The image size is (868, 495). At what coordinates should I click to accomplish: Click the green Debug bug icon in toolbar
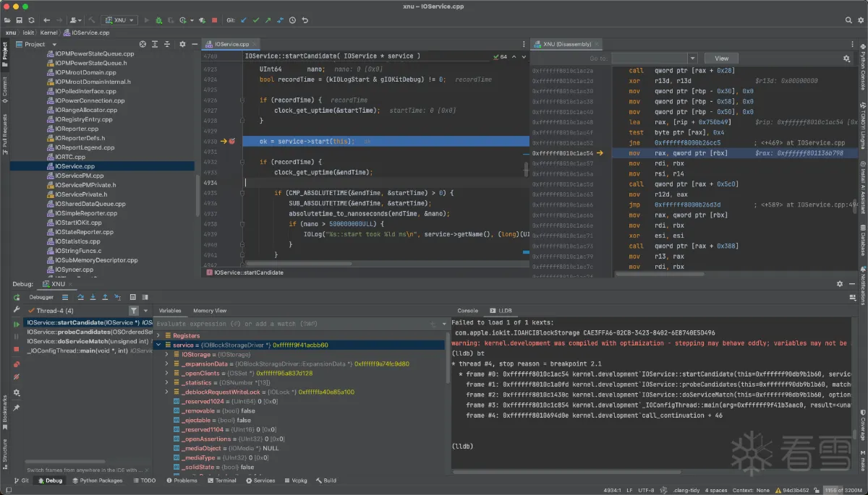coord(158,20)
